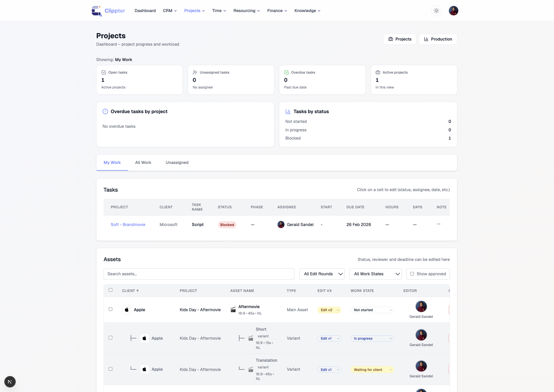Click the Tasks by status chart icon
The height and width of the screenshot is (392, 554).
[x=288, y=112]
